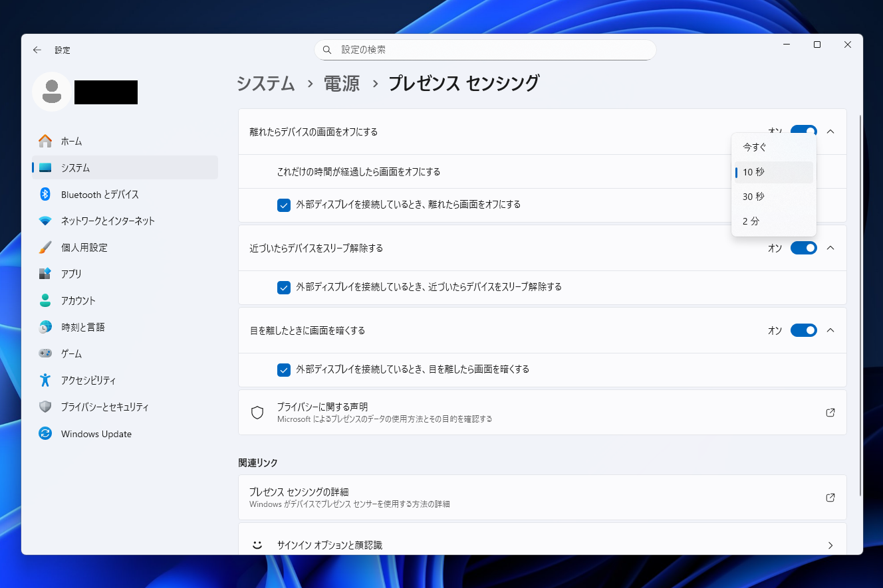
Task: Collapse the 近づいたらデバイスをスリープ解除する section
Action: click(x=829, y=248)
